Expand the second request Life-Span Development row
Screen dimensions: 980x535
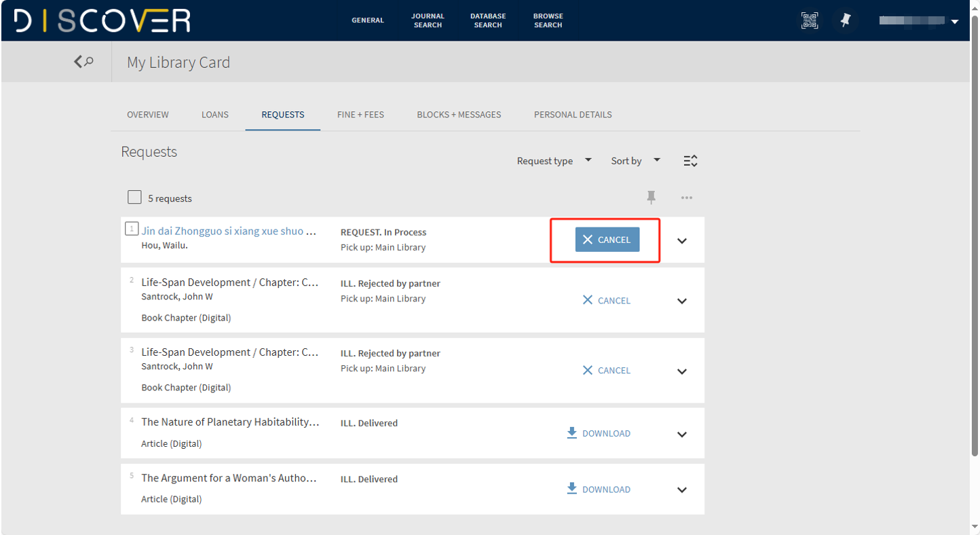pyautogui.click(x=682, y=301)
